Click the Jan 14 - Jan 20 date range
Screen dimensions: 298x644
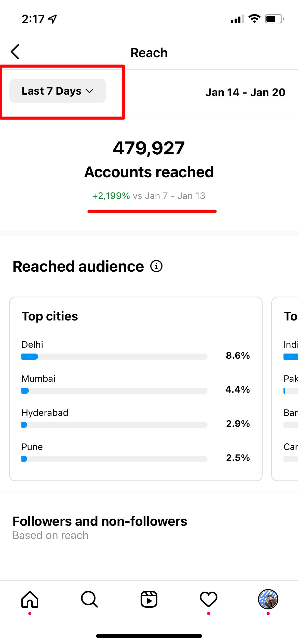245,92
